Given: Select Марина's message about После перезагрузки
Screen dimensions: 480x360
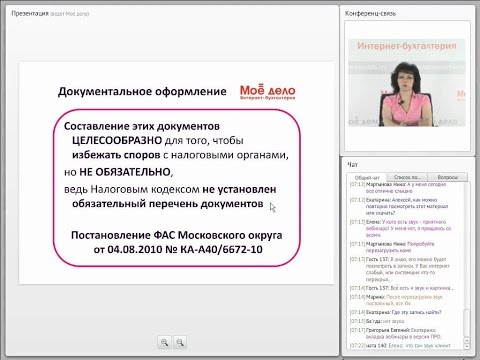Looking at the screenshot, I should (396, 300).
